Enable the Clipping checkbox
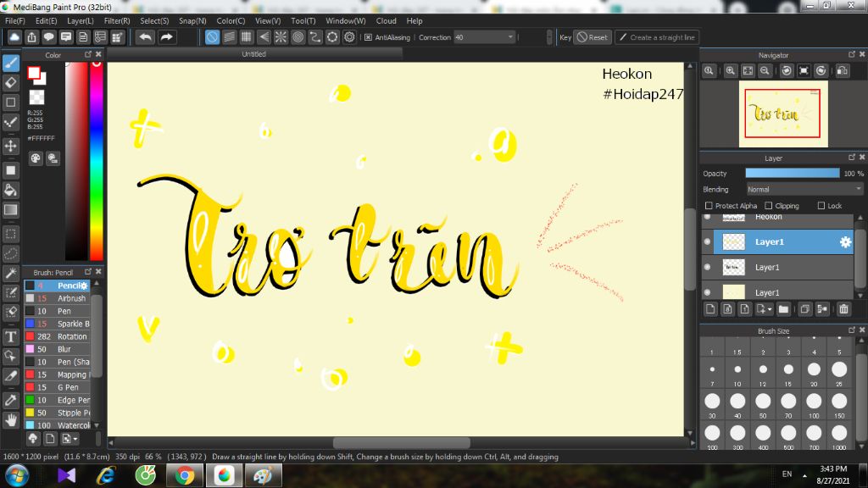This screenshot has height=488, width=868. (768, 206)
